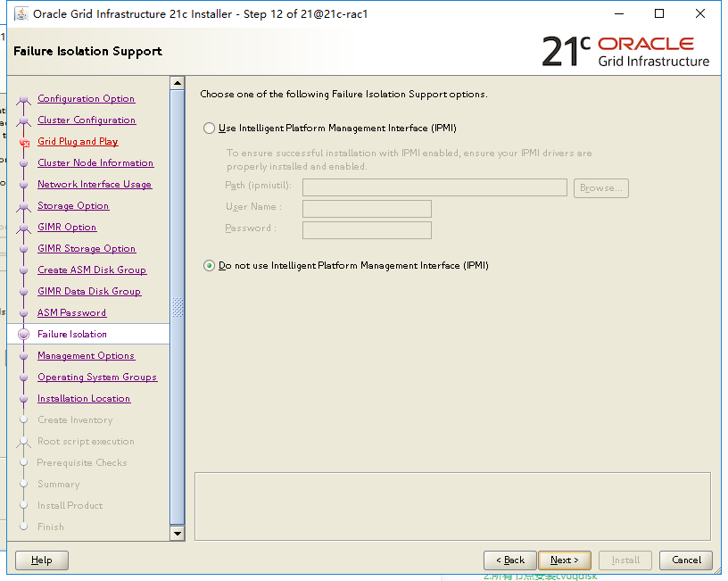The height and width of the screenshot is (581, 728).
Task: Go to Installation Location step
Action: [x=84, y=398]
